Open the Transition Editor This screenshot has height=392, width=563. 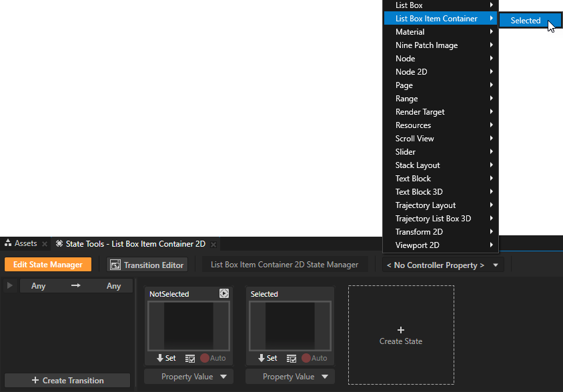[147, 265]
